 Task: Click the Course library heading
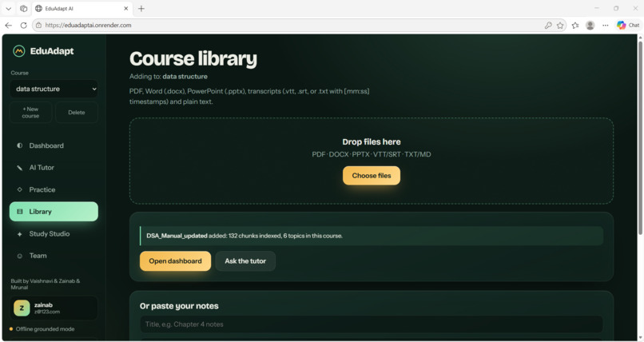[x=193, y=59]
